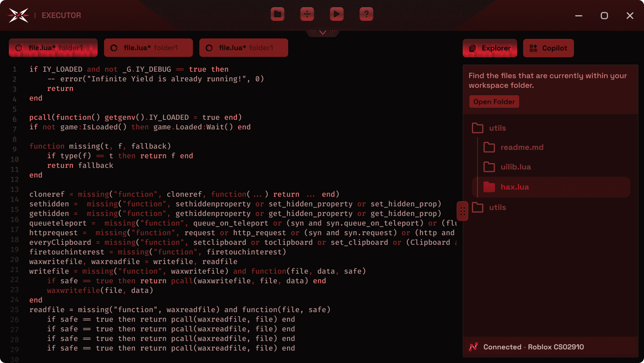644x363 pixels.
Task: Switch to the Copilot panel tab
Action: [548, 48]
